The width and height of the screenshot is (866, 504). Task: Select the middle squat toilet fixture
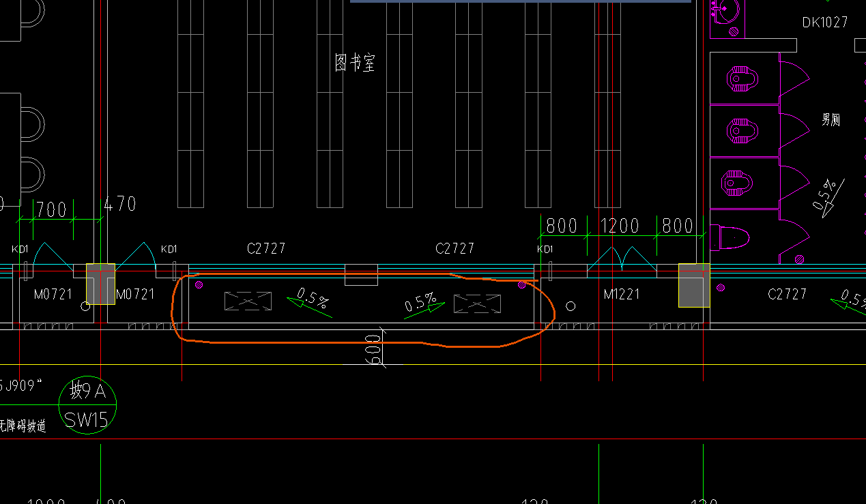pyautogui.click(x=743, y=131)
